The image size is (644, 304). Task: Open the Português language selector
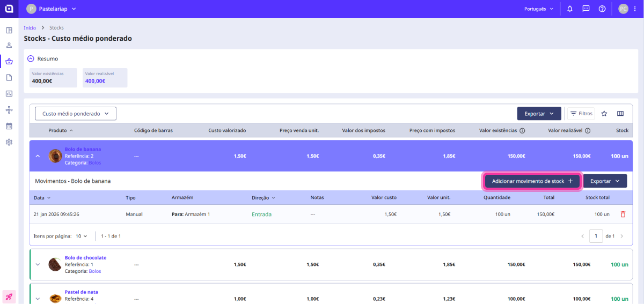(x=538, y=9)
